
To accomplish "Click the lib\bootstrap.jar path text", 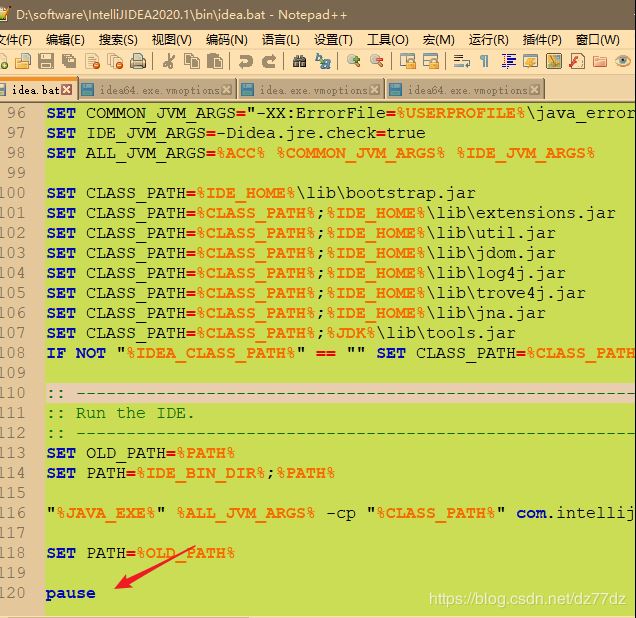I will [390, 193].
